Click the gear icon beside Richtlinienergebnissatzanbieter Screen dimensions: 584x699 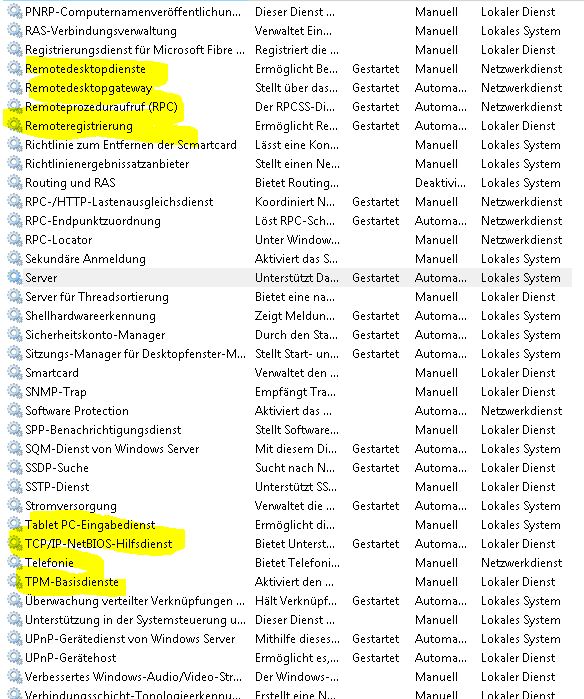[x=14, y=164]
